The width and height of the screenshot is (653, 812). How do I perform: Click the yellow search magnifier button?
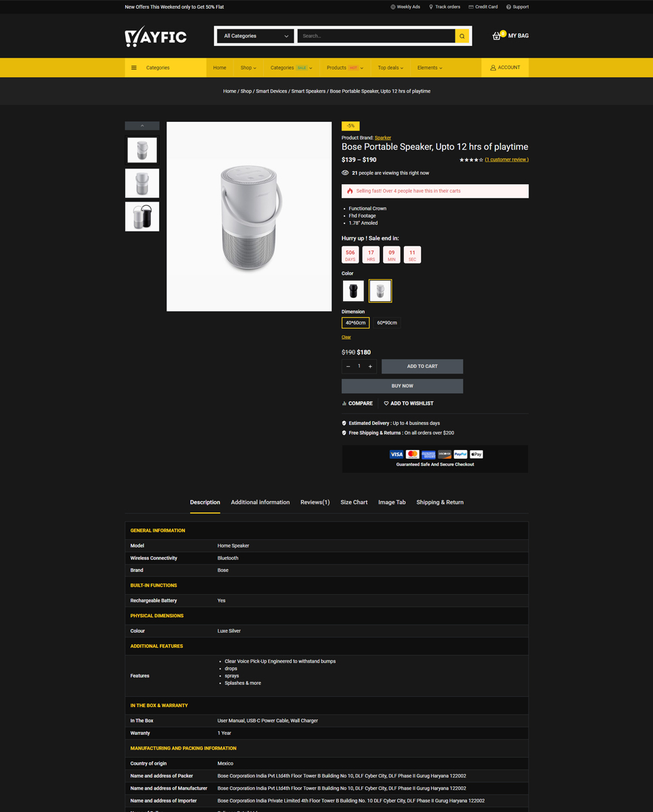tap(462, 36)
